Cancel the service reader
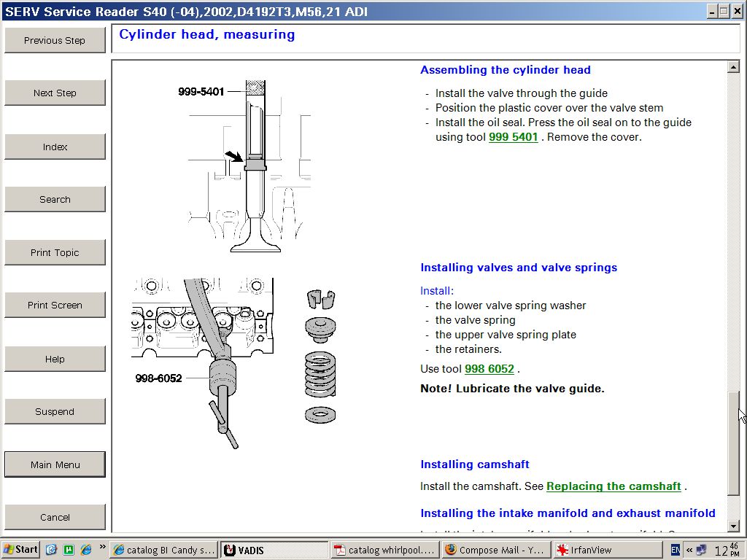This screenshot has height=560, width=747. tap(55, 517)
